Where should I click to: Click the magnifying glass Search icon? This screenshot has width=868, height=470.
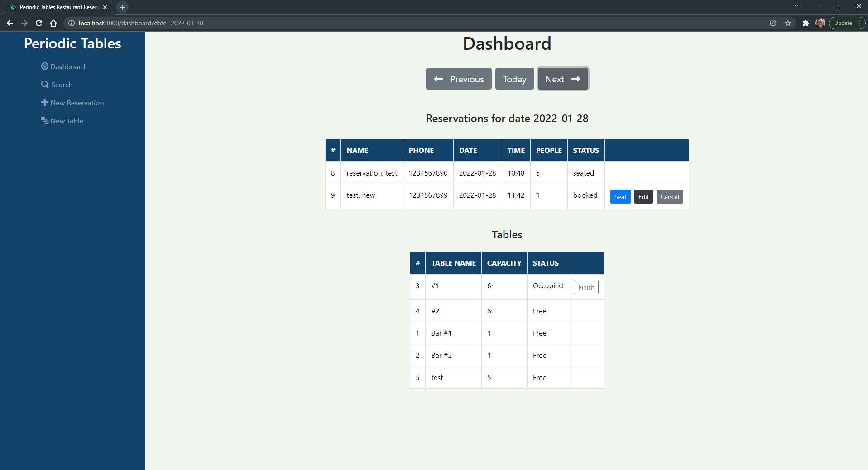click(x=44, y=84)
